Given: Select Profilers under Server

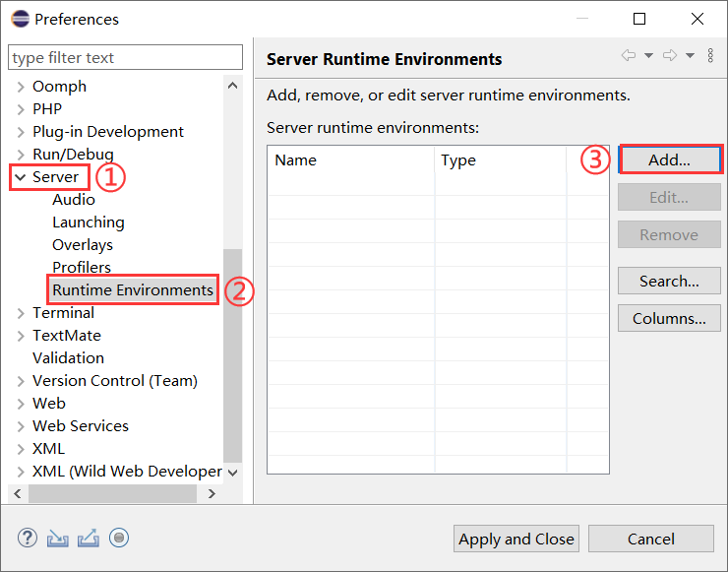Looking at the screenshot, I should [x=82, y=267].
